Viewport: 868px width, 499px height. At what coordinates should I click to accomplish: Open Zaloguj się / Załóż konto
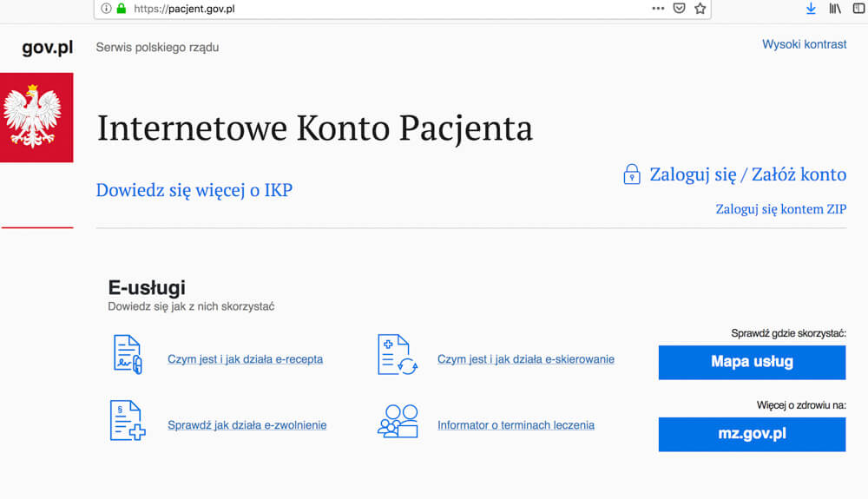tap(748, 174)
